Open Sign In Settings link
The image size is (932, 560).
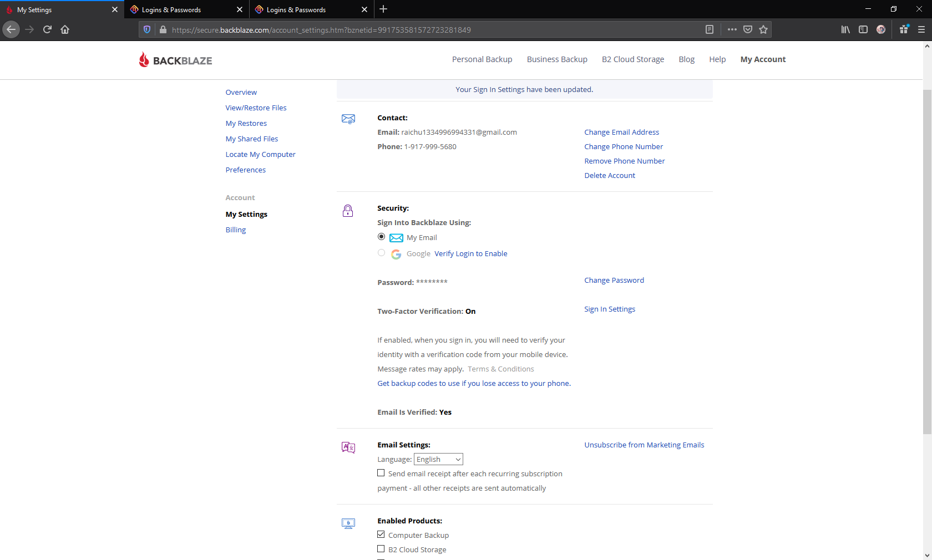pos(610,309)
